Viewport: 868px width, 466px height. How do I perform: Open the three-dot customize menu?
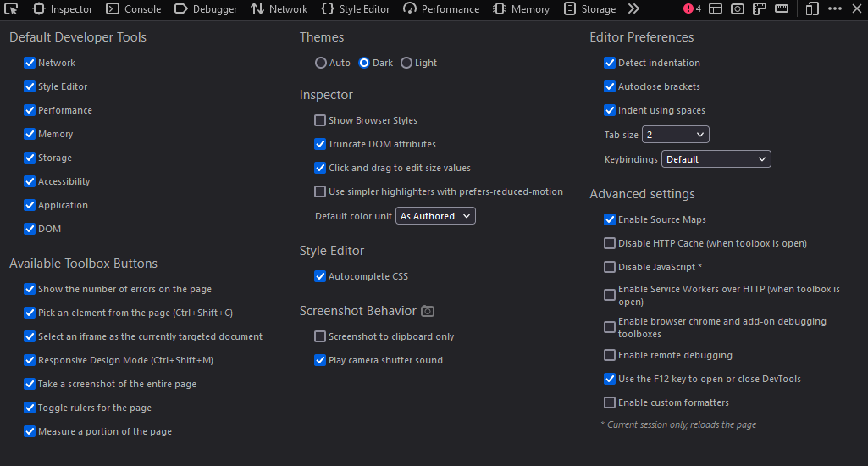coord(835,9)
